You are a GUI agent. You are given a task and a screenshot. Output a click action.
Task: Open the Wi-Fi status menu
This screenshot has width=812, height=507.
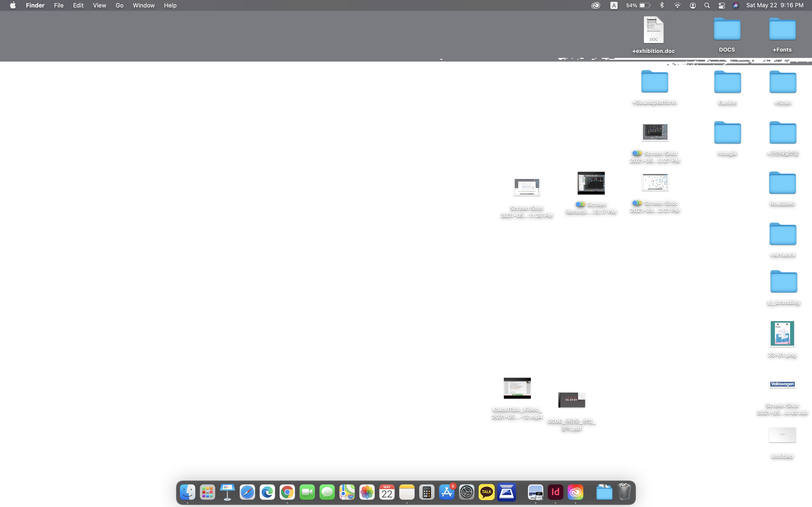(677, 5)
